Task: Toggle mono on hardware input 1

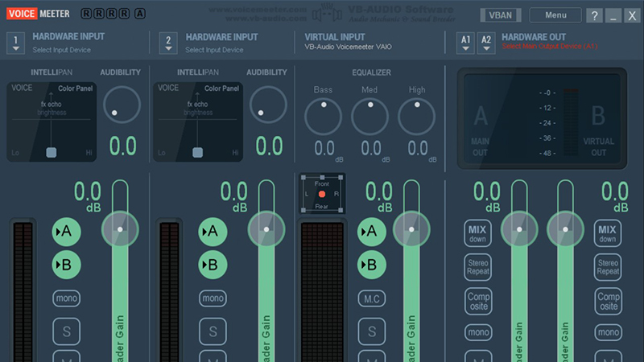Action: tap(66, 298)
